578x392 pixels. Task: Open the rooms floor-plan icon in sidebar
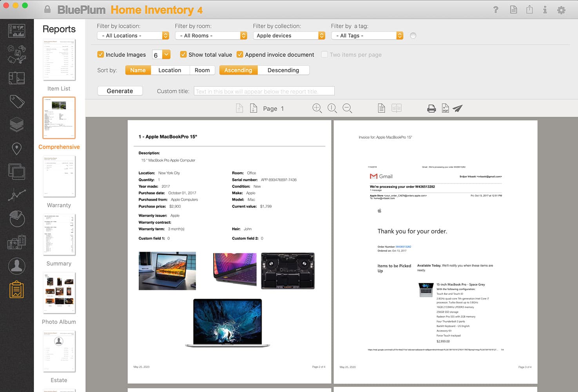coord(16,78)
